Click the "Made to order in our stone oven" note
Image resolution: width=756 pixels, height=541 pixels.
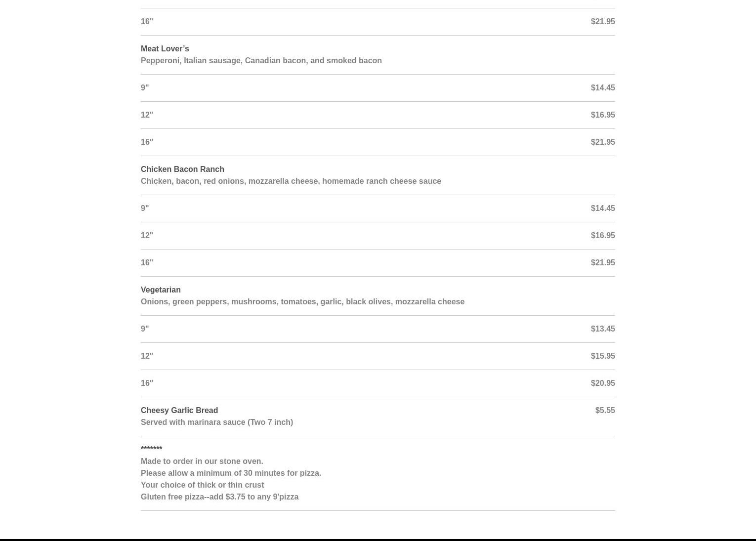(x=202, y=461)
